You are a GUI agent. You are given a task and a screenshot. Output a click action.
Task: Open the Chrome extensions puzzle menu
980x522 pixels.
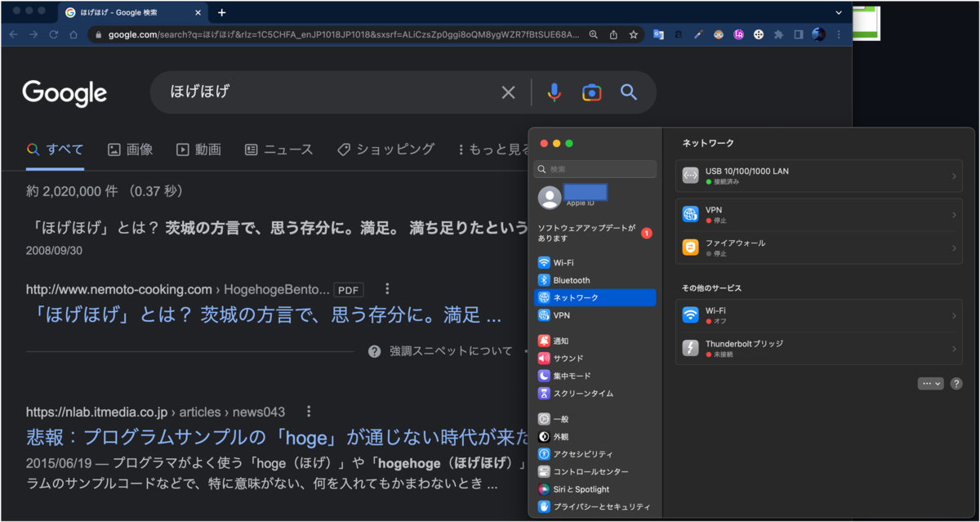[778, 34]
